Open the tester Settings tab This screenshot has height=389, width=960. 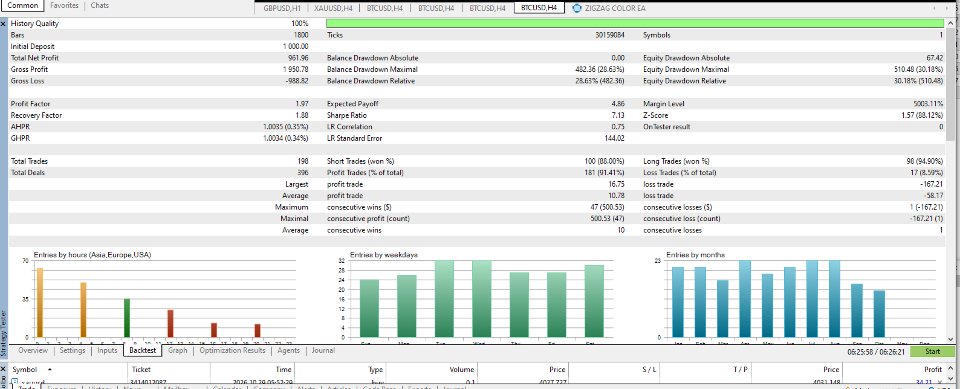click(72, 350)
